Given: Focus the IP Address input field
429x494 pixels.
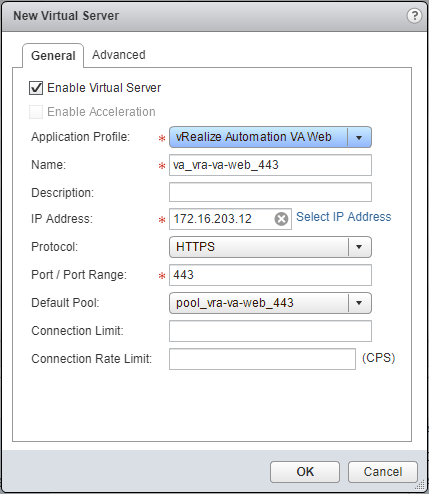Looking at the screenshot, I should [x=222, y=219].
